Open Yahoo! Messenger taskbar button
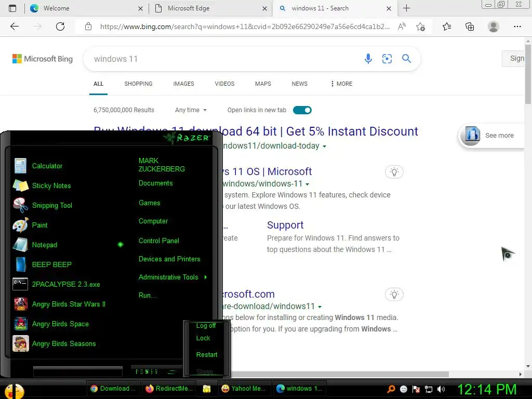 (243, 389)
